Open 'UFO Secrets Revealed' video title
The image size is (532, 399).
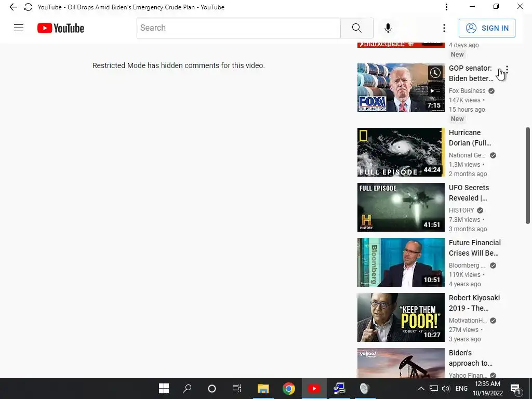point(469,193)
